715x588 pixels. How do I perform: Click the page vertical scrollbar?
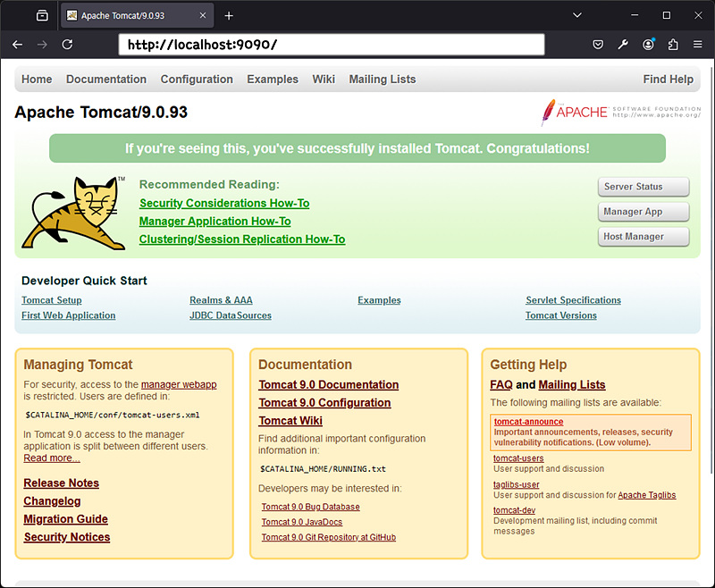[711, 269]
